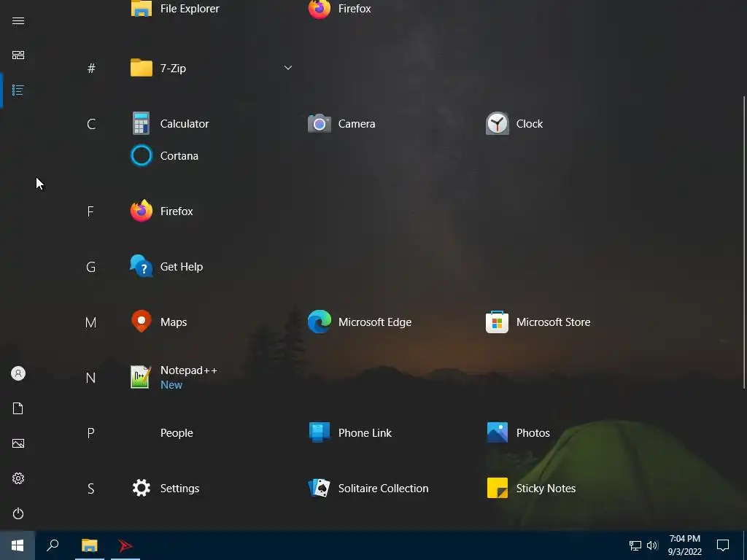
Task: Launch the Camera app
Action: click(341, 124)
